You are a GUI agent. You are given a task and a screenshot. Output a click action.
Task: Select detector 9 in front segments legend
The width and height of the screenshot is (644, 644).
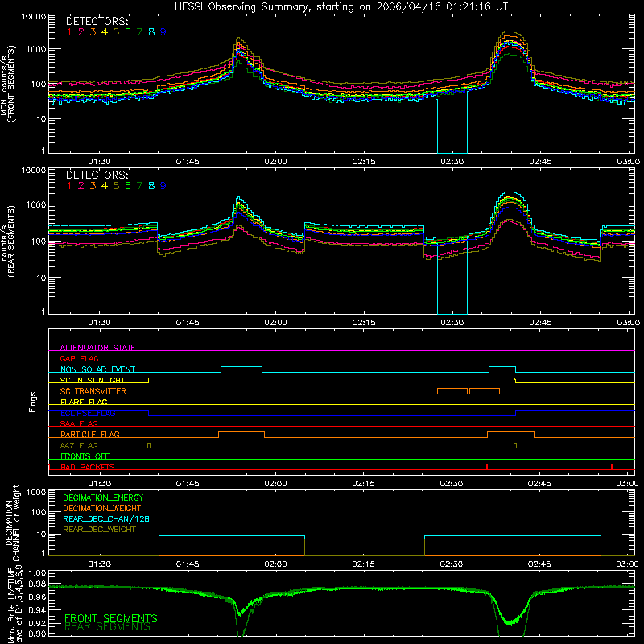[x=163, y=32]
